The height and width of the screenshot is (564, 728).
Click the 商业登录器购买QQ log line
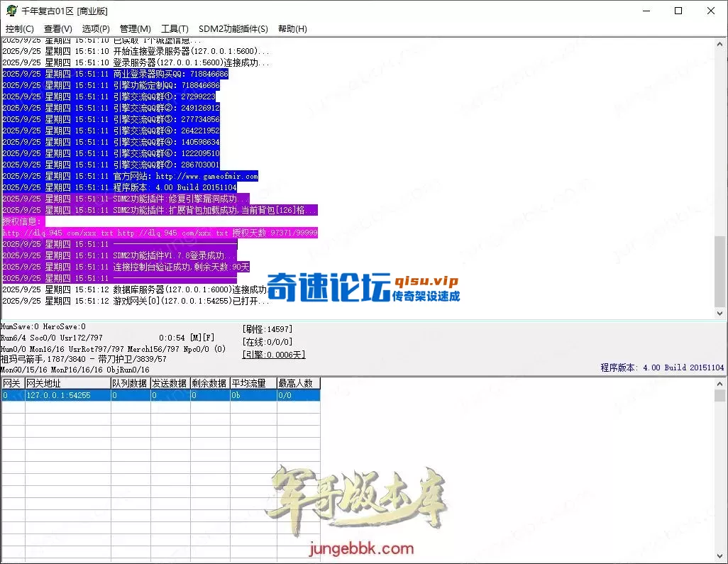tap(115, 74)
